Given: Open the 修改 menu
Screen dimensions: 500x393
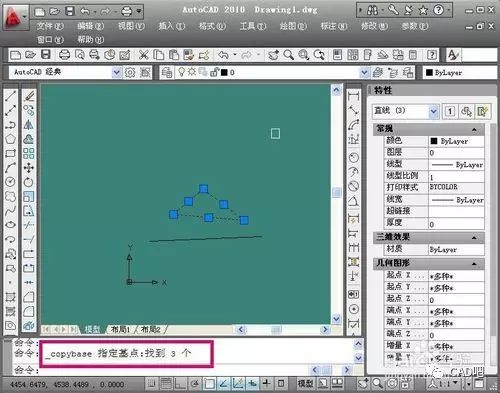Looking at the screenshot, I should click(x=374, y=26).
